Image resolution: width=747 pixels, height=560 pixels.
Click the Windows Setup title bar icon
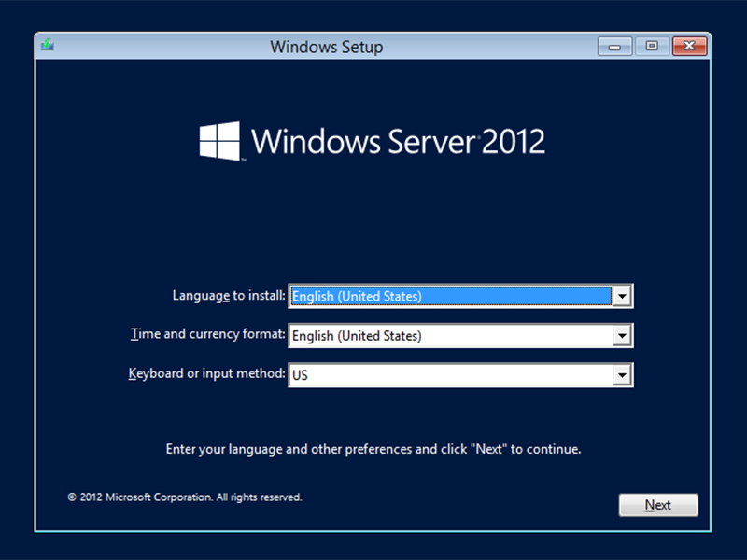48,46
